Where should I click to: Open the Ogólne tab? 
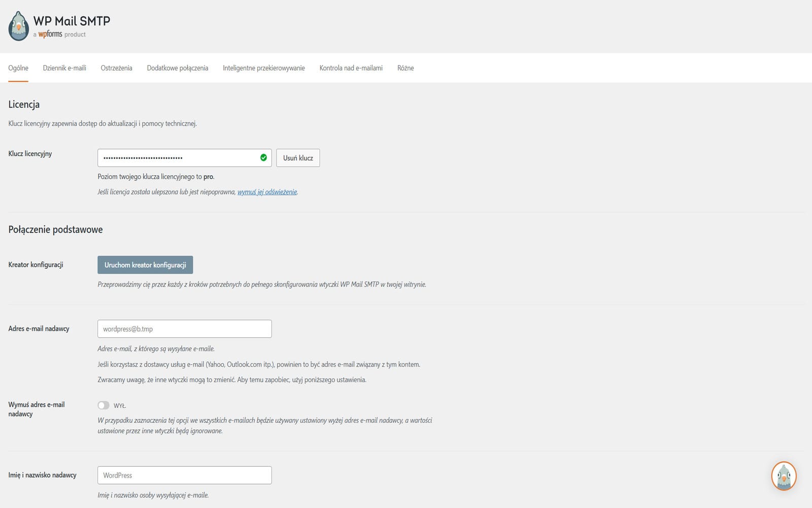coord(18,68)
